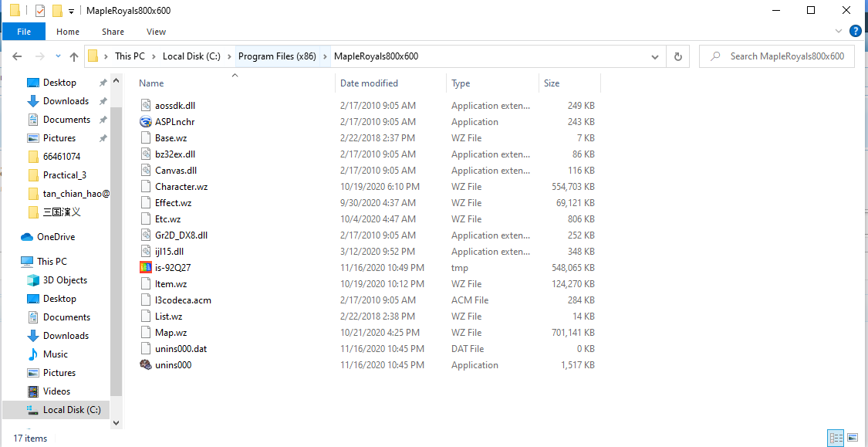
Task: Sort files by Type column header
Action: click(461, 83)
